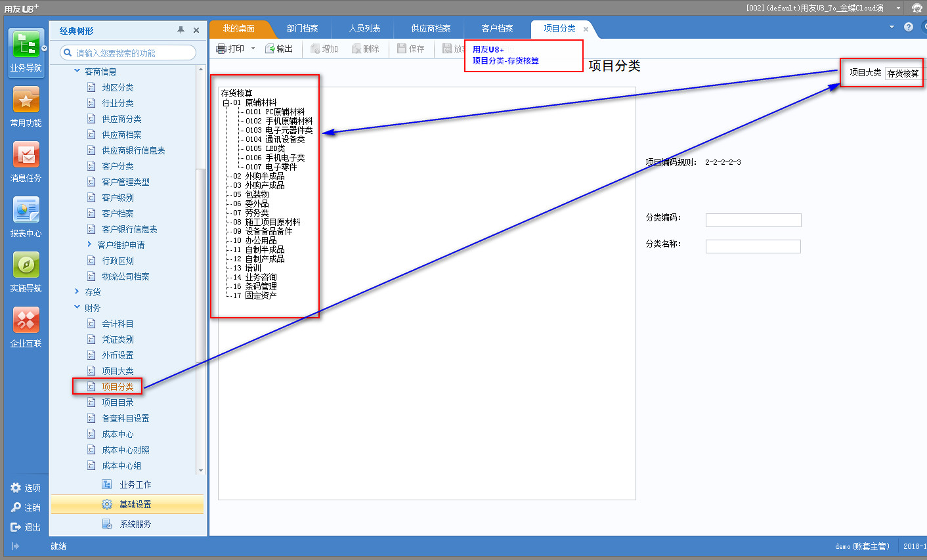The image size is (927, 560).
Task: Collapse the 01 原辅材料 tree node
Action: pyautogui.click(x=226, y=103)
